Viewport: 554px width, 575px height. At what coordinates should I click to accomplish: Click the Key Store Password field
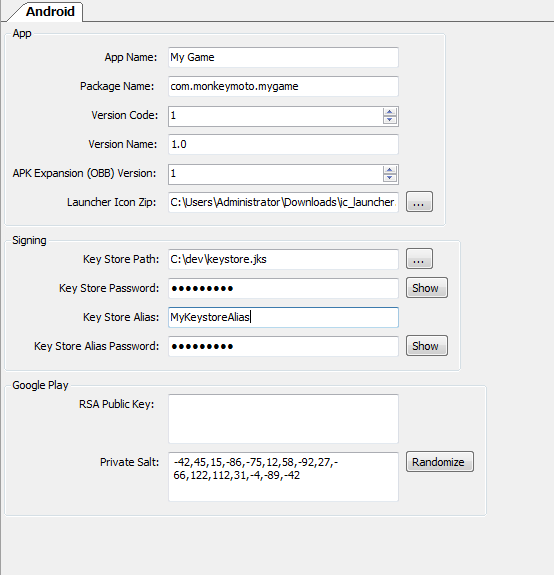(283, 288)
